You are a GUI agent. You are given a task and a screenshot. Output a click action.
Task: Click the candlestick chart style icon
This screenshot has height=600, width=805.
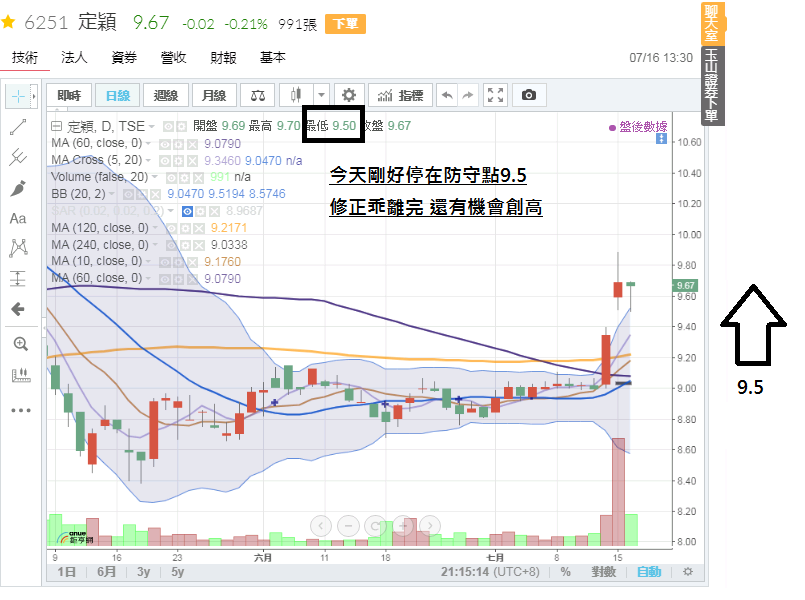tap(296, 95)
